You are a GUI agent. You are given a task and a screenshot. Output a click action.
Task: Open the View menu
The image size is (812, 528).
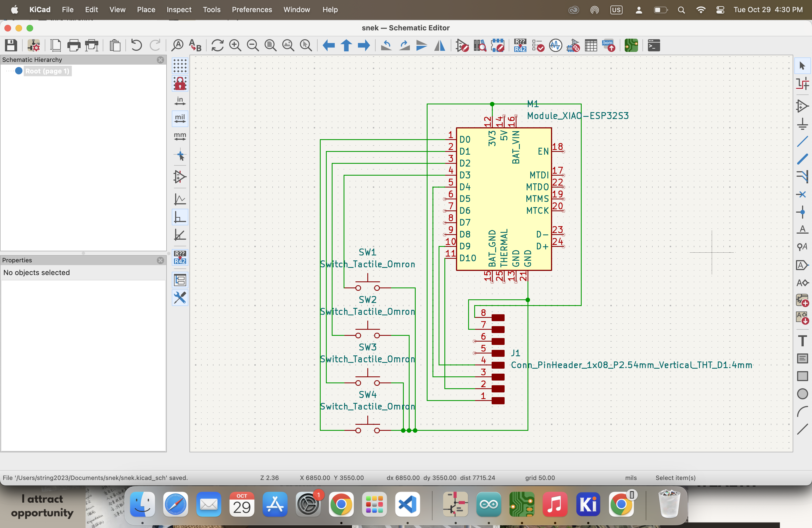point(117,10)
